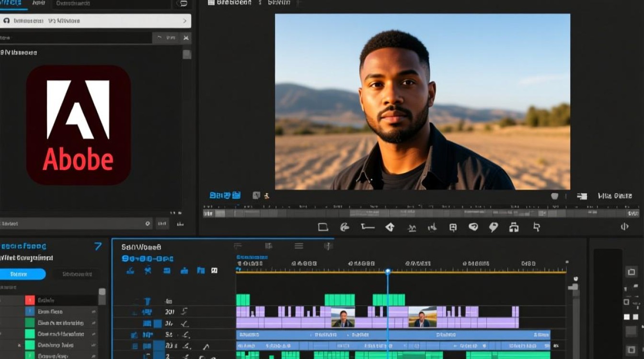Click the white icon in the timeline tool row

(x=214, y=270)
